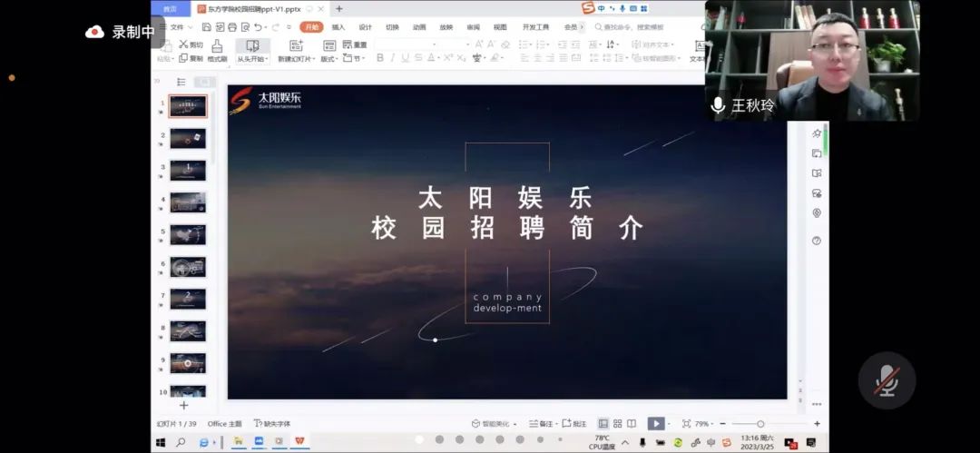980x453 pixels.
Task: Click the search commands (查找命令) field
Action: (x=629, y=27)
